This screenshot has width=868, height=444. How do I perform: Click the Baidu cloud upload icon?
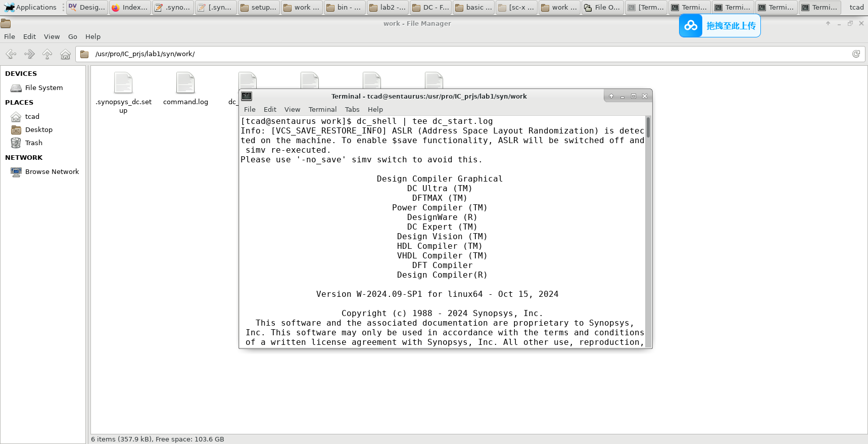click(691, 26)
